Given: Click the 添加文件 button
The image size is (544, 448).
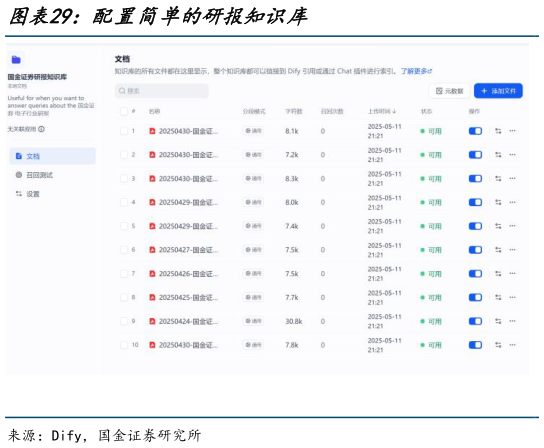Looking at the screenshot, I should [x=498, y=91].
